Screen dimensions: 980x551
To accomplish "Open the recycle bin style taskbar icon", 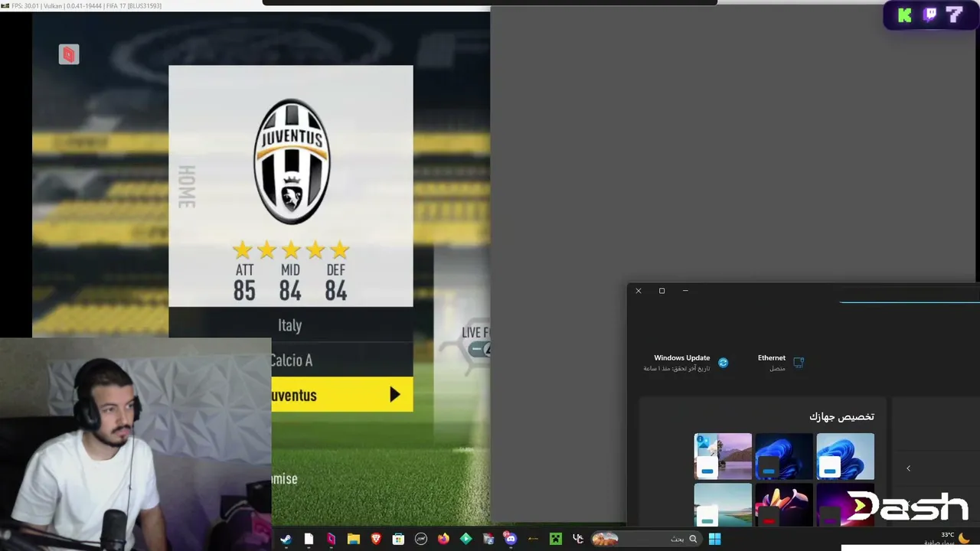I will pos(488,539).
